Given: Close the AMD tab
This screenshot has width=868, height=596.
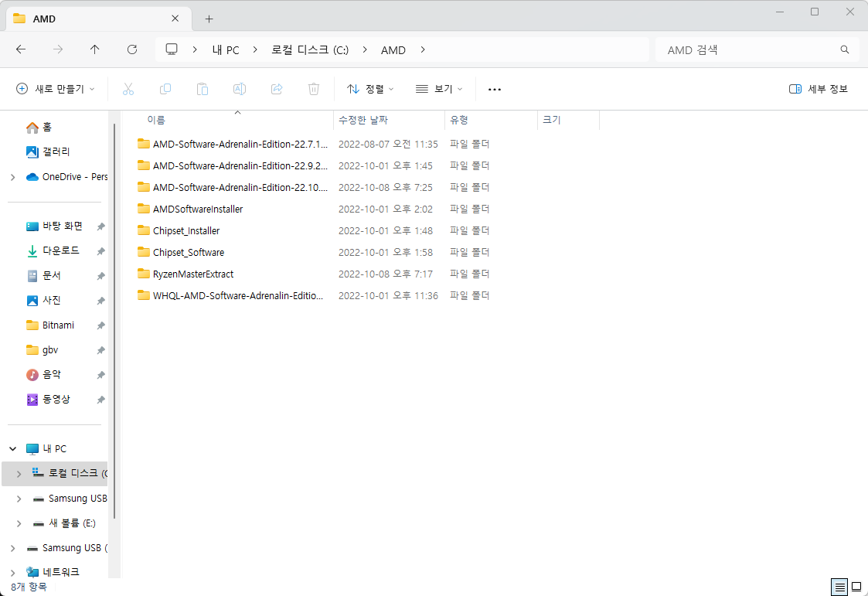Looking at the screenshot, I should pos(175,19).
